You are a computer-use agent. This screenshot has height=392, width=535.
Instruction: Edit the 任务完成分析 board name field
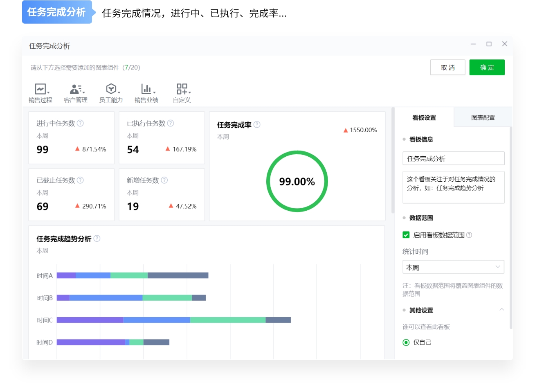click(453, 158)
